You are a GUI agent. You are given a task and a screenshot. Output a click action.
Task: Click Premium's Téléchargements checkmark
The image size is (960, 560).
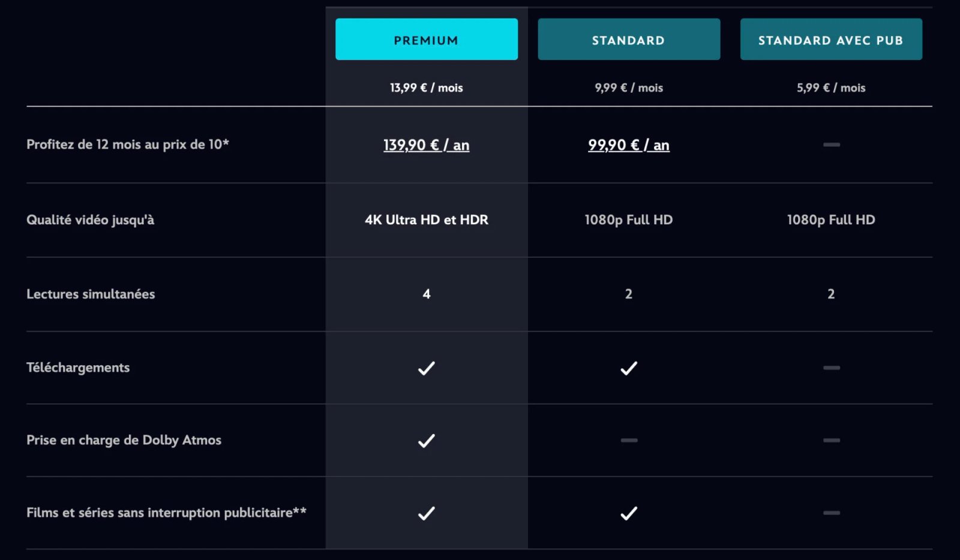pyautogui.click(x=426, y=368)
